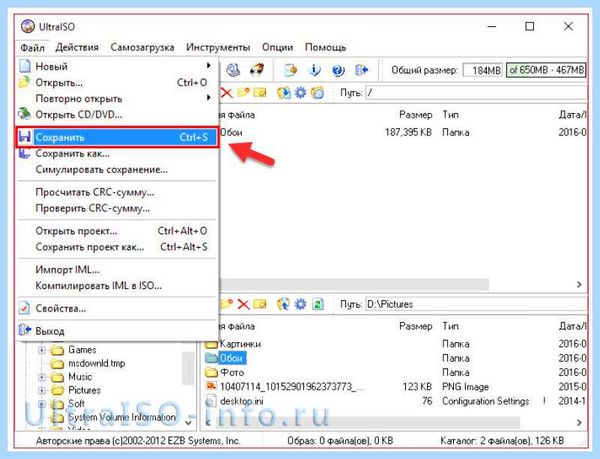
Task: Select the msdownld.tmp folder in tree
Action: tap(96, 363)
